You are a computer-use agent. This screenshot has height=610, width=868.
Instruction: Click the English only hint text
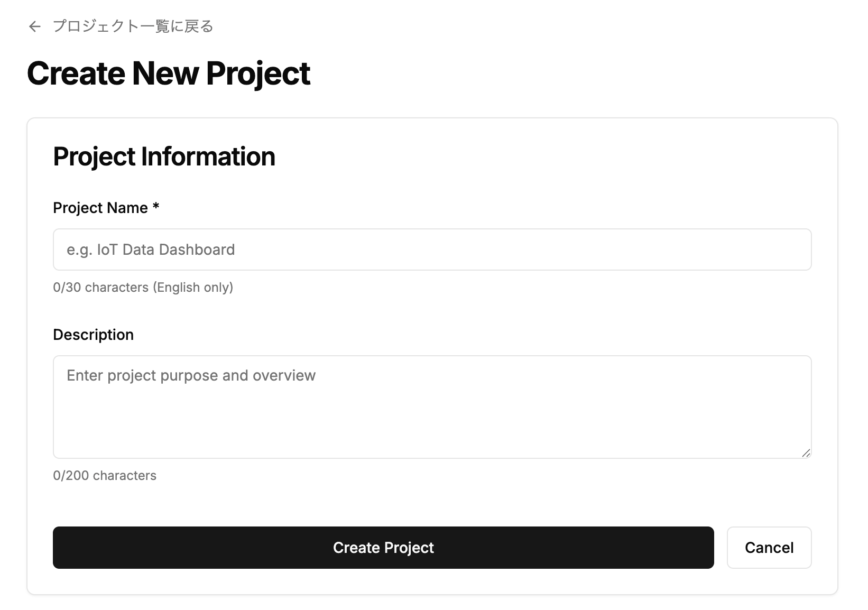pyautogui.click(x=192, y=287)
